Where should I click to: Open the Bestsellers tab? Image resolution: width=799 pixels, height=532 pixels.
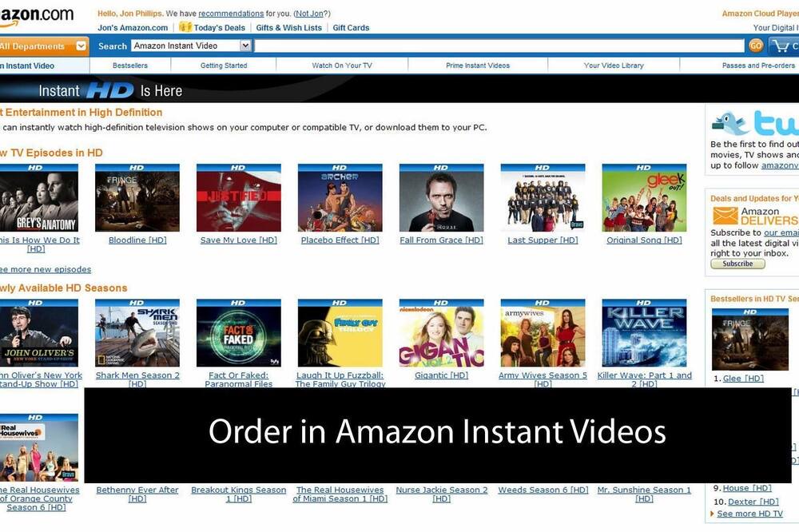click(x=130, y=66)
